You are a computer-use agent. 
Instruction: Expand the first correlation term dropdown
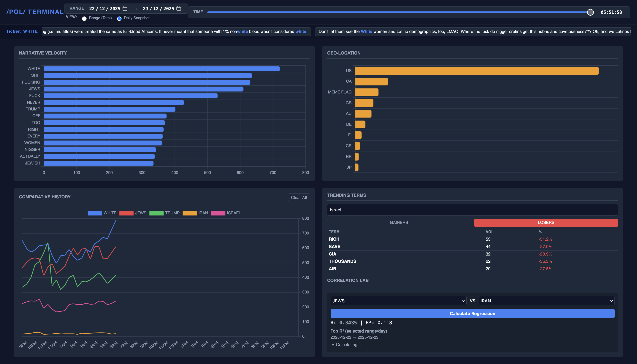(x=398, y=301)
